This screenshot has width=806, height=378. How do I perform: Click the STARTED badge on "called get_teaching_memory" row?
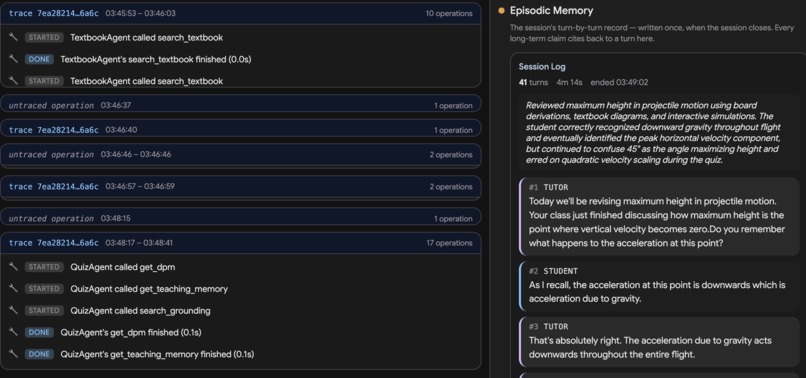pos(44,289)
